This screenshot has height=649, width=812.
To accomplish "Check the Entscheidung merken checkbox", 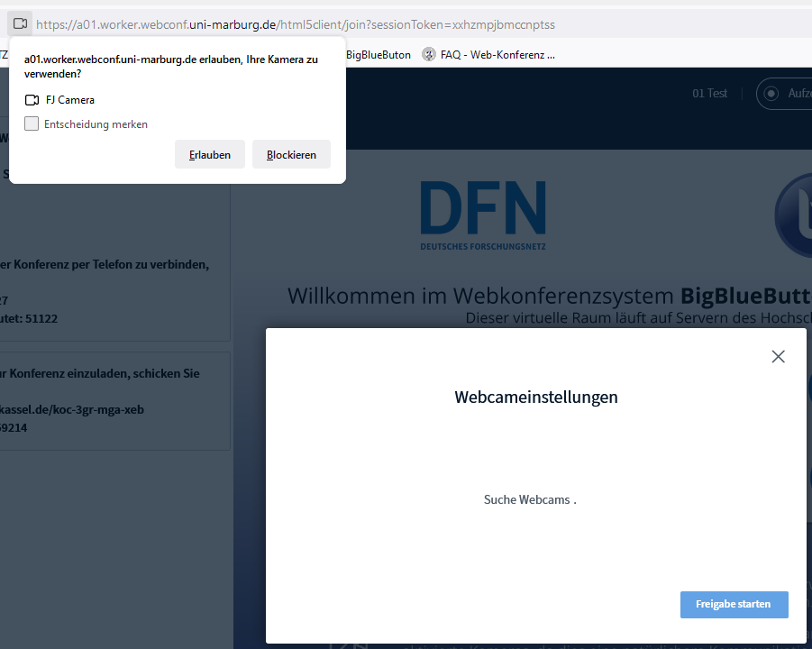I will pyautogui.click(x=32, y=123).
